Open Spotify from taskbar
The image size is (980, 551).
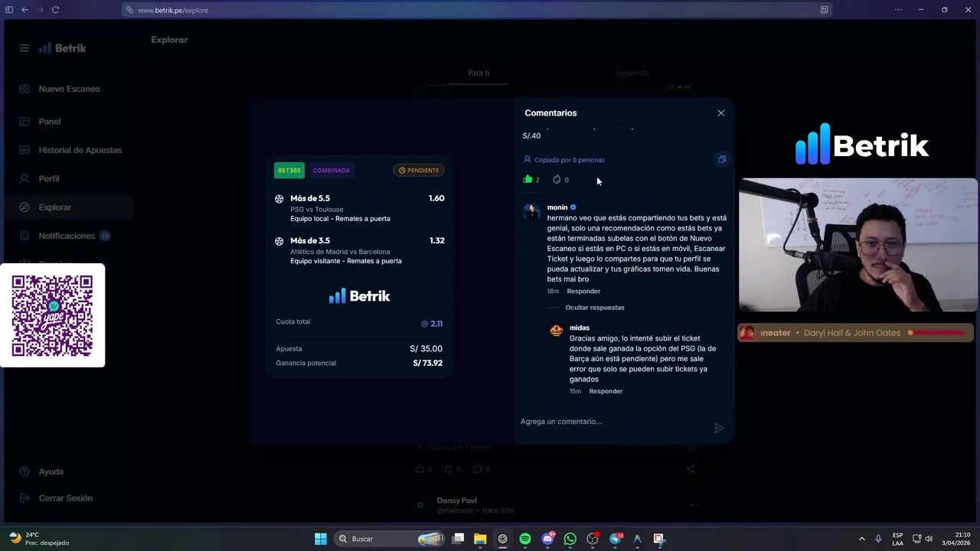point(525,539)
